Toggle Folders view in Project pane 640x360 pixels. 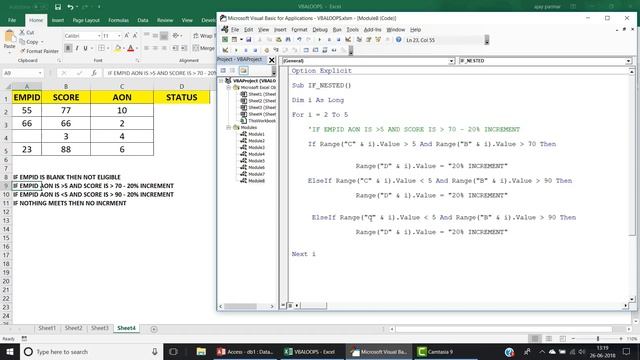point(243,71)
